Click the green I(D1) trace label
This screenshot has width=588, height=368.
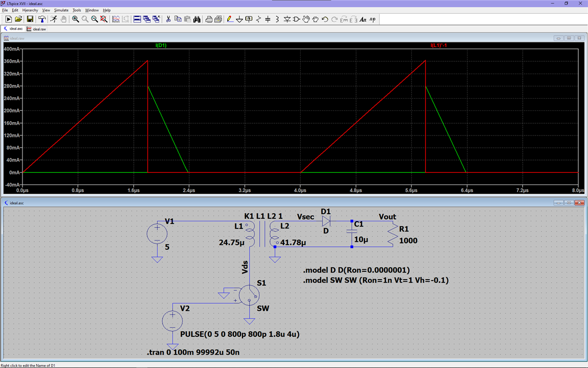coord(161,45)
